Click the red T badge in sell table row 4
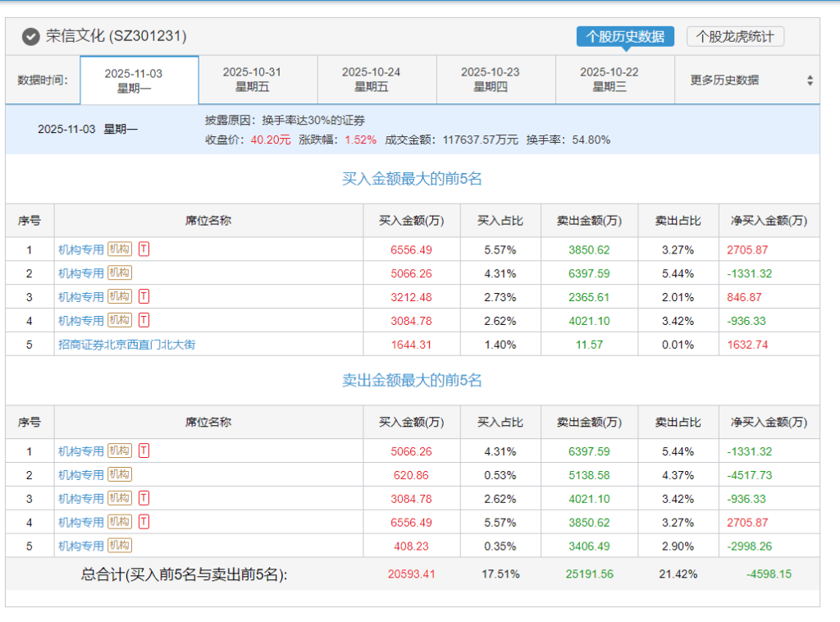840x622 pixels. (x=144, y=522)
